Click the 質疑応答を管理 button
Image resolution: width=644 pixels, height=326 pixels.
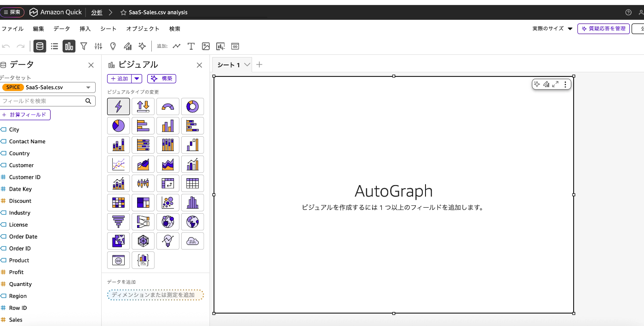coord(604,29)
